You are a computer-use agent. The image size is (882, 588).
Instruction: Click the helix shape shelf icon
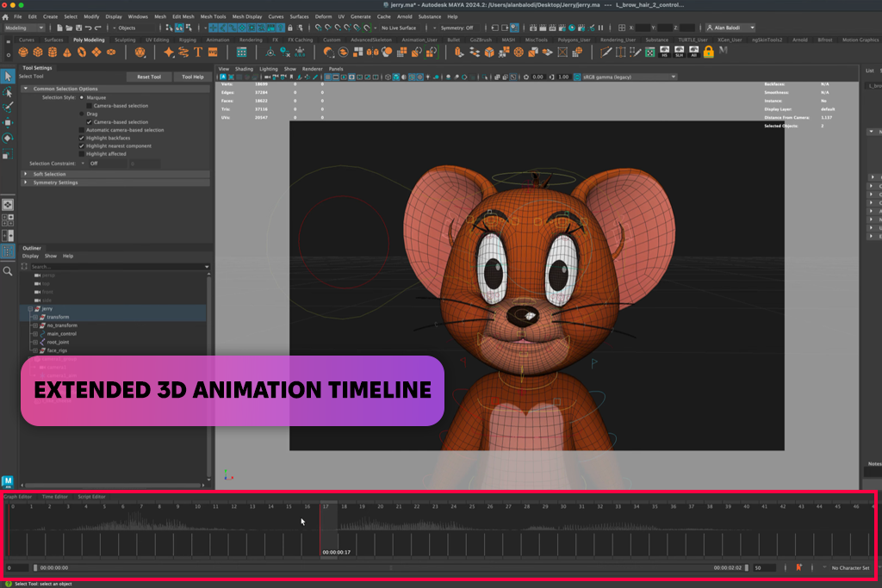click(183, 53)
